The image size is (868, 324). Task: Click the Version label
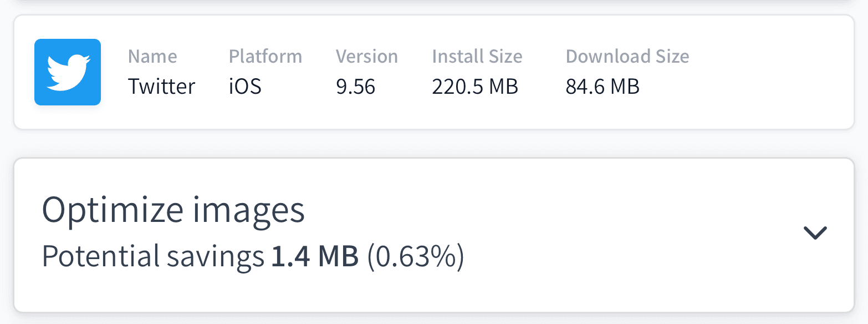point(366,56)
